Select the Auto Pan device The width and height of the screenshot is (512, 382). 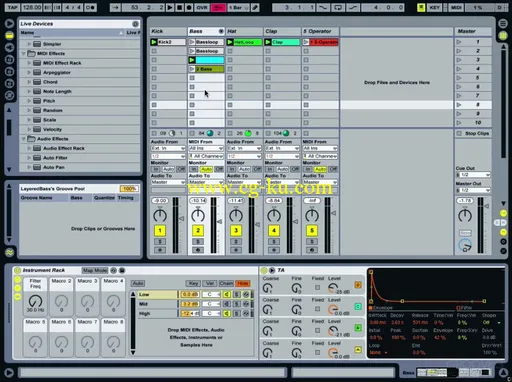click(54, 167)
